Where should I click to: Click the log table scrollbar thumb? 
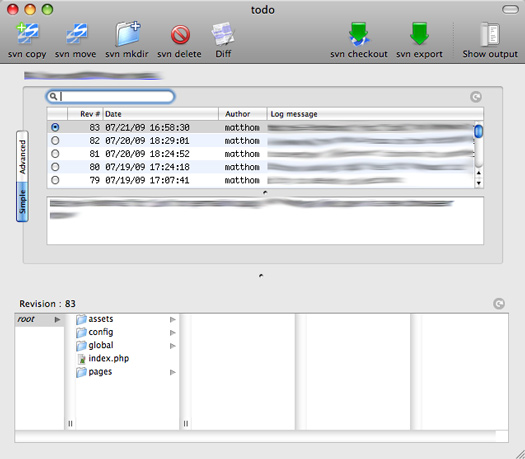[479, 131]
